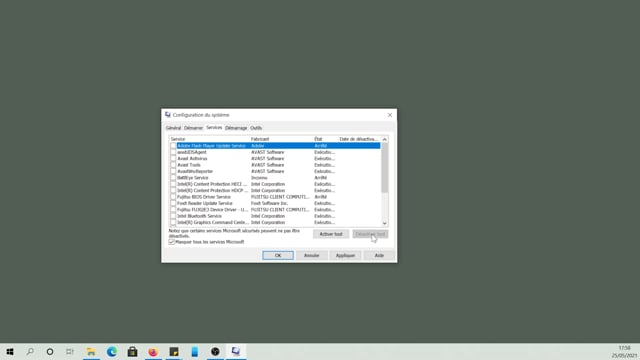Open the dark yellow-note taskbar app
Viewport: 640px width, 360px height.
[174, 351]
